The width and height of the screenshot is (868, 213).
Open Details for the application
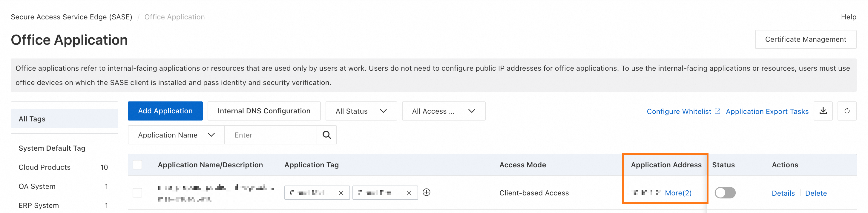pyautogui.click(x=783, y=193)
